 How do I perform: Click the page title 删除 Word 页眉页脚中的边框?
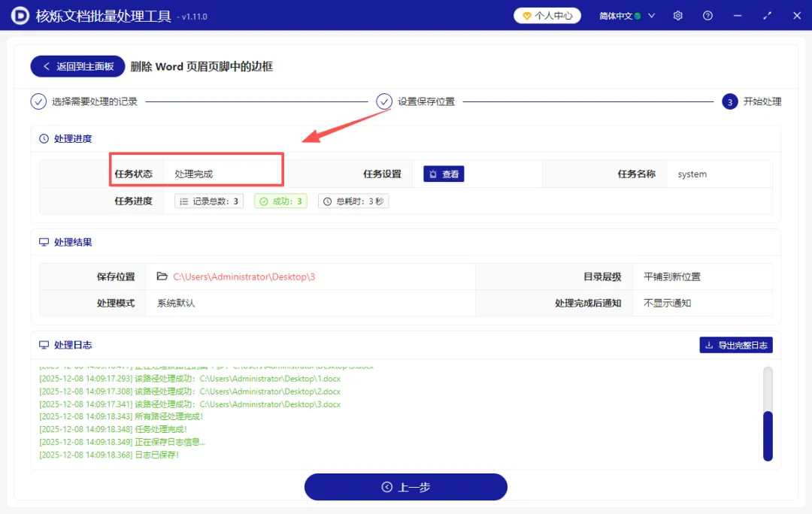click(x=201, y=66)
